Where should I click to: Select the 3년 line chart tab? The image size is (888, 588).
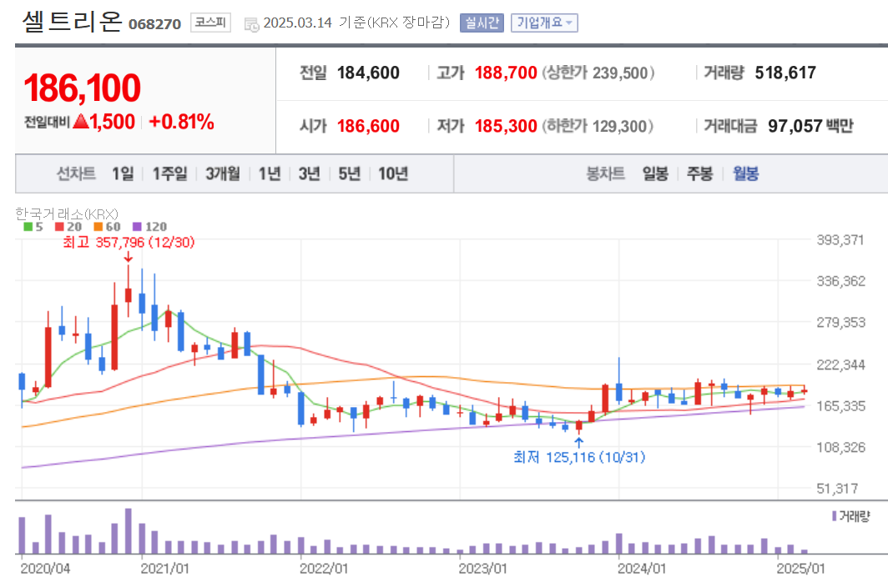[x=309, y=173]
